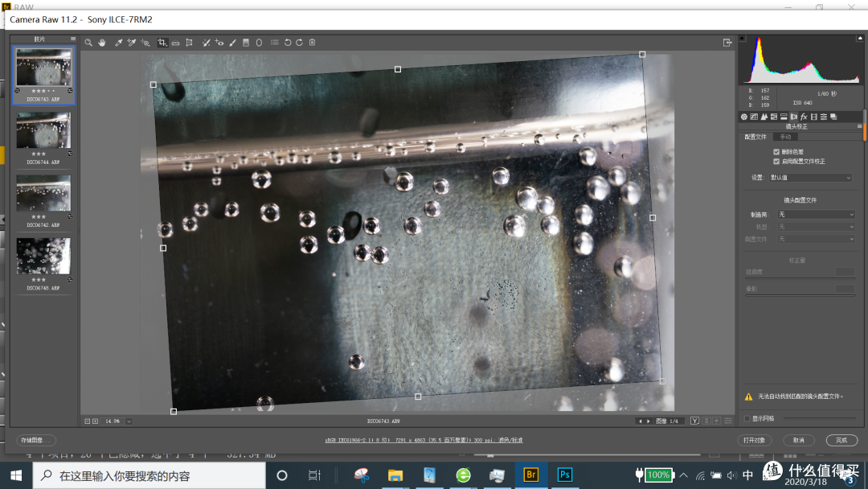Toggle the before/after Y preview button
The image size is (868, 489).
pyautogui.click(x=694, y=421)
